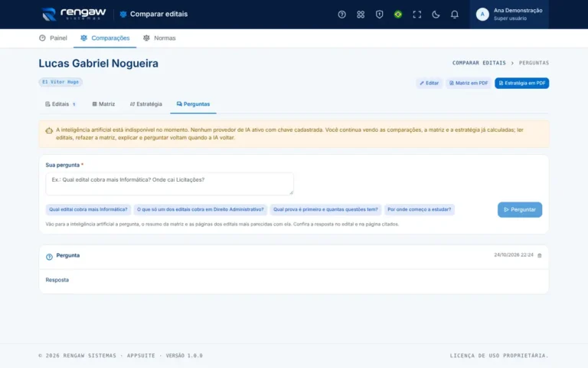This screenshot has width=588, height=368.
Task: Click the Resposta text
Action: point(57,280)
